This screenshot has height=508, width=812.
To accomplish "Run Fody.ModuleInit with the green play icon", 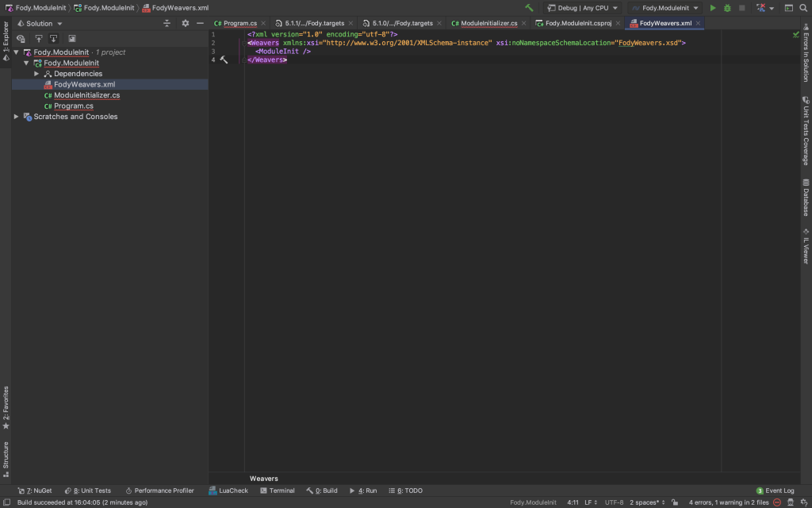I will [713, 8].
